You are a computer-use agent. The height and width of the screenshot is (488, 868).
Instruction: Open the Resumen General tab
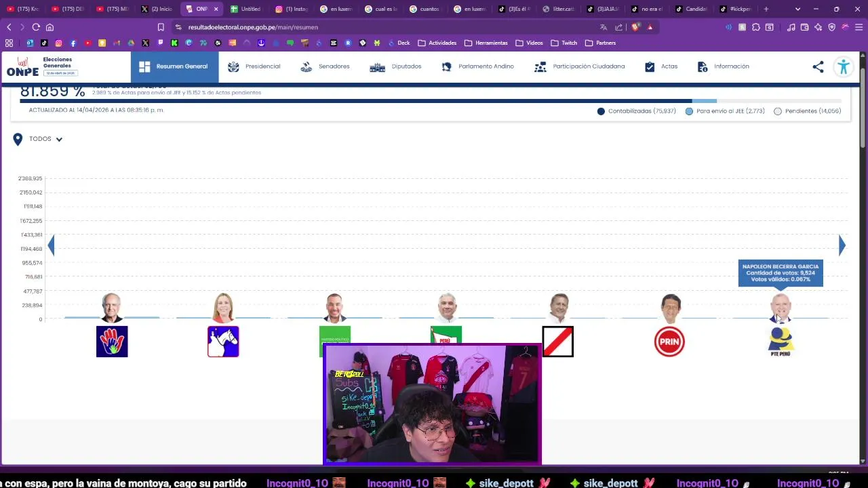(x=174, y=66)
